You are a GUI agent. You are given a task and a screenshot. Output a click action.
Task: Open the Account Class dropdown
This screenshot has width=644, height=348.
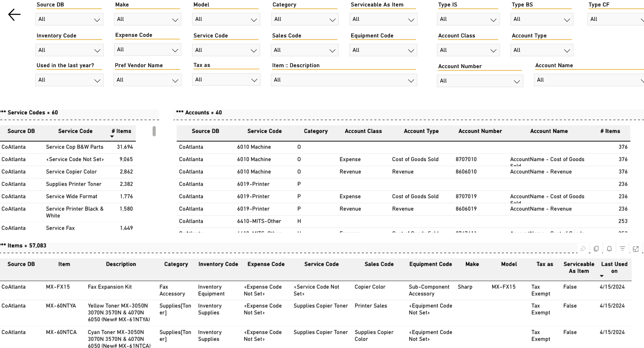click(468, 50)
